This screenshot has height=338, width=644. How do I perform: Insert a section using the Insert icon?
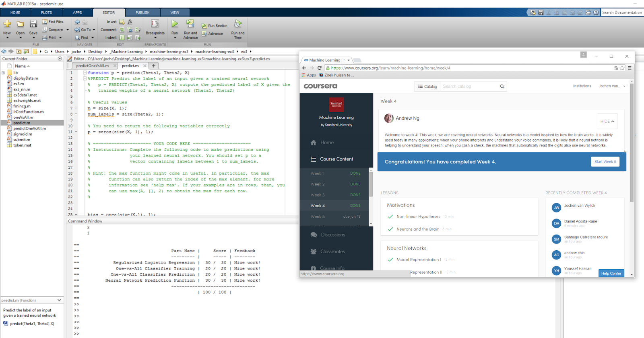point(122,22)
